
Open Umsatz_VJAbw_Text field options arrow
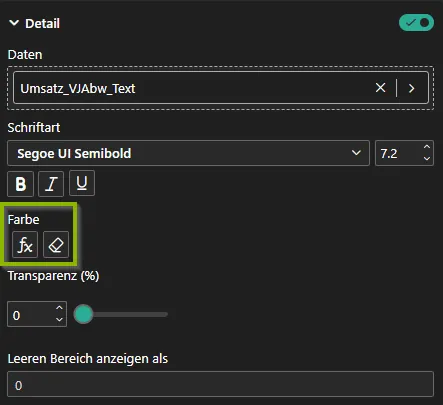pyautogui.click(x=412, y=88)
